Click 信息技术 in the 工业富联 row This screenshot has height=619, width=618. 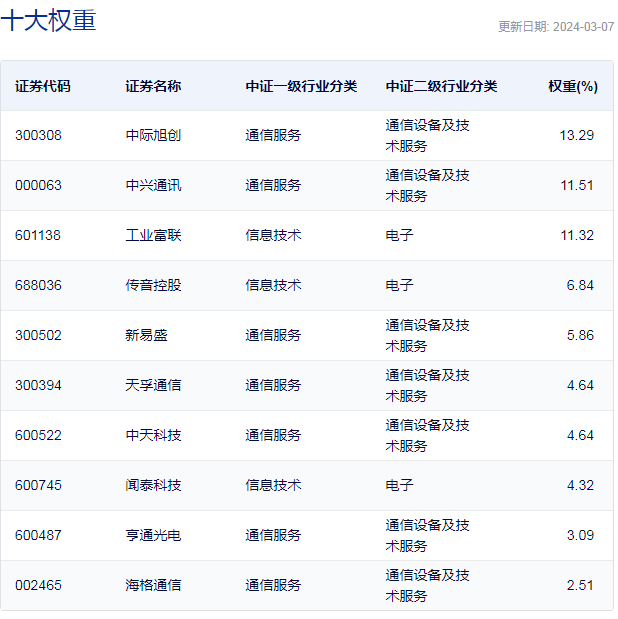point(273,235)
